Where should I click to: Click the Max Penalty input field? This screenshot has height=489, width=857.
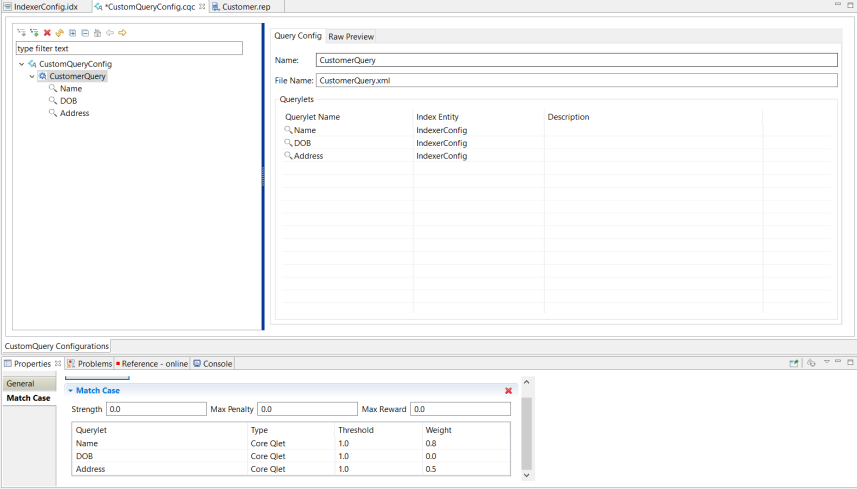(307, 409)
